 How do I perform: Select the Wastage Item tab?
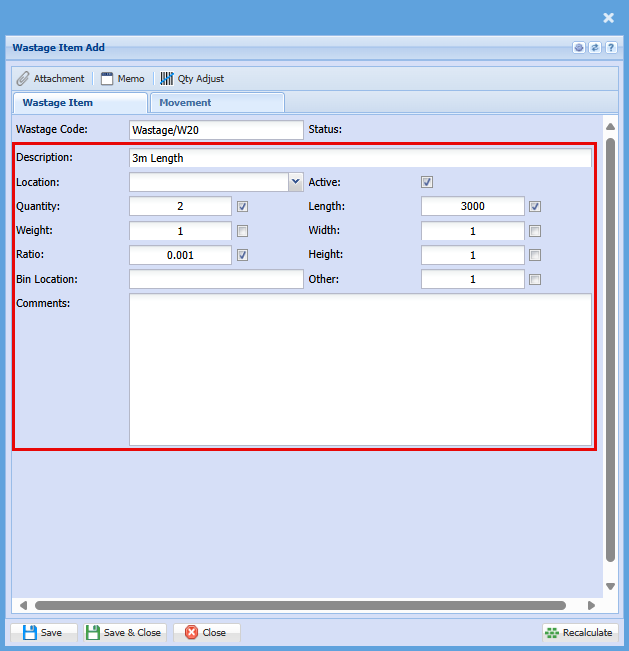tap(80, 102)
